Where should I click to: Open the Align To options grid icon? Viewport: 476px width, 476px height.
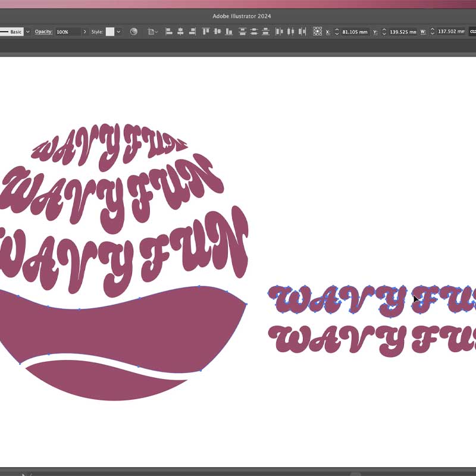click(x=318, y=31)
